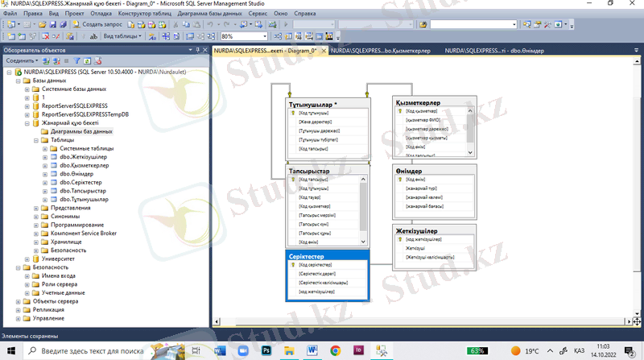Click the dbo.Тапсырыстар table icon in the tree

(x=54, y=191)
